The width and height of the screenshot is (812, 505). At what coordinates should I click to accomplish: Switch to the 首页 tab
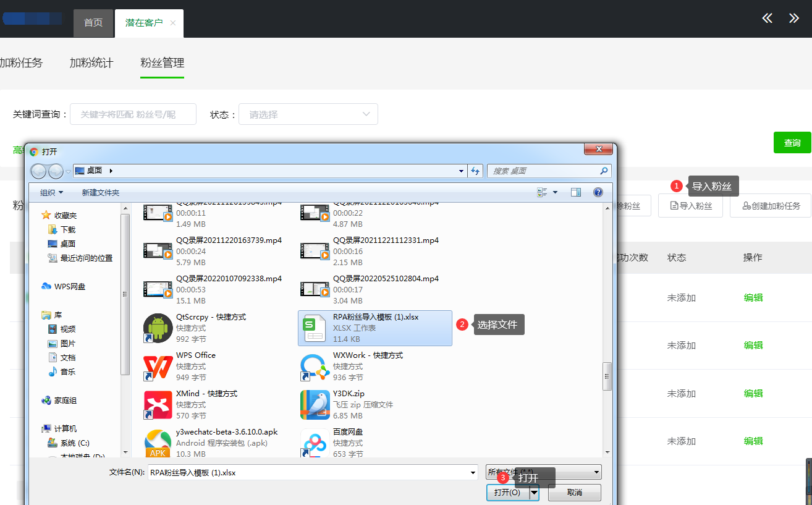tap(93, 23)
